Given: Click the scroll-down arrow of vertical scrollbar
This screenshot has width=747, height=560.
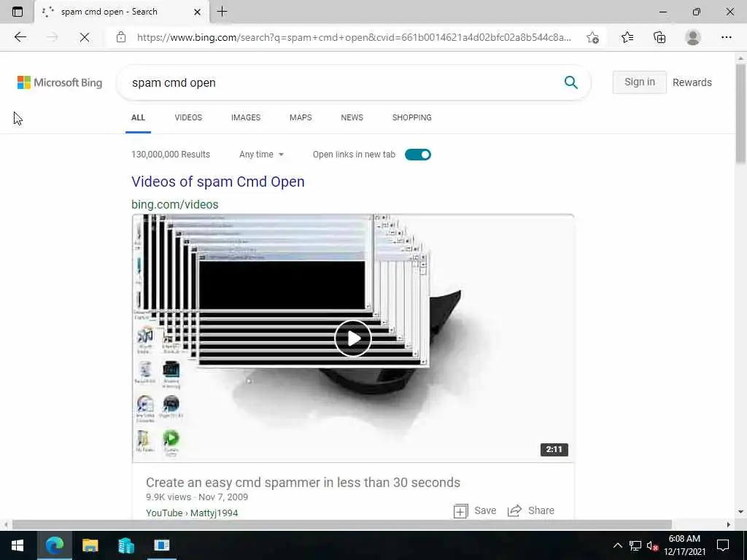Looking at the screenshot, I should click(740, 512).
